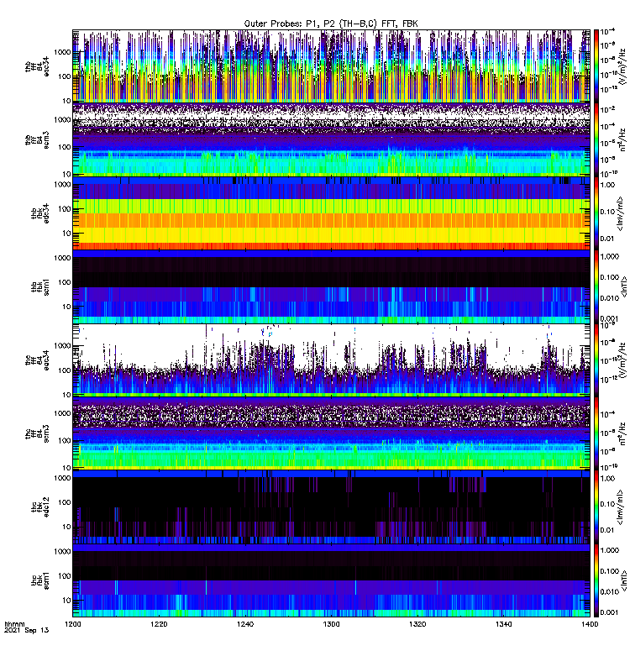Image resolution: width=630 pixels, height=672 pixels.
Task: Click the 100 y-tick of thc edc12 panel
Action: (x=65, y=502)
